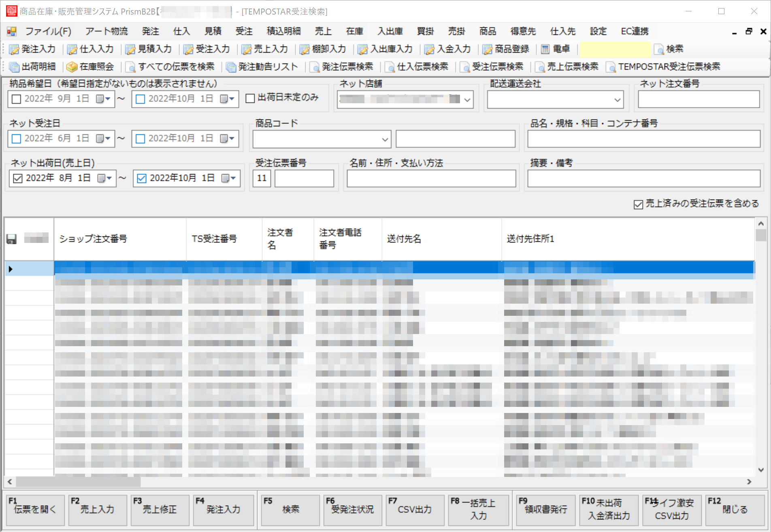771x532 pixels.
Task: Click the 発注勧告リスト toolbar icon
Action: [231, 67]
